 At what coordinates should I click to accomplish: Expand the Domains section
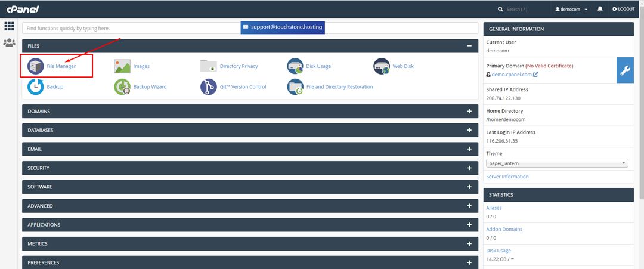(x=469, y=112)
